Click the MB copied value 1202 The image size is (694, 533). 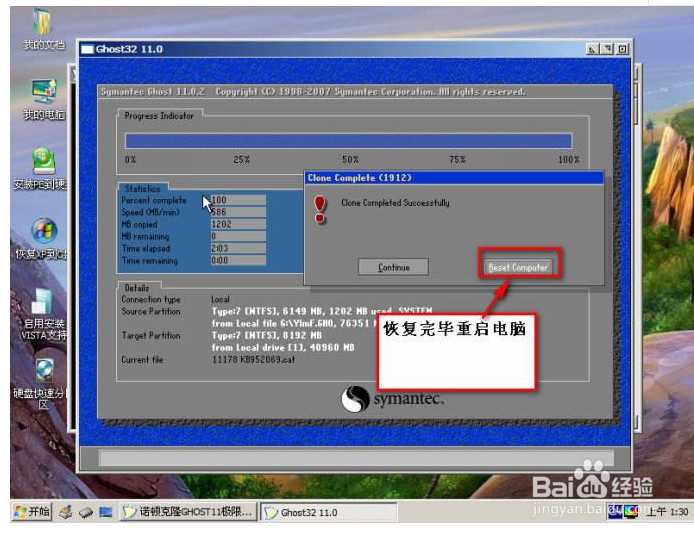pos(238,224)
